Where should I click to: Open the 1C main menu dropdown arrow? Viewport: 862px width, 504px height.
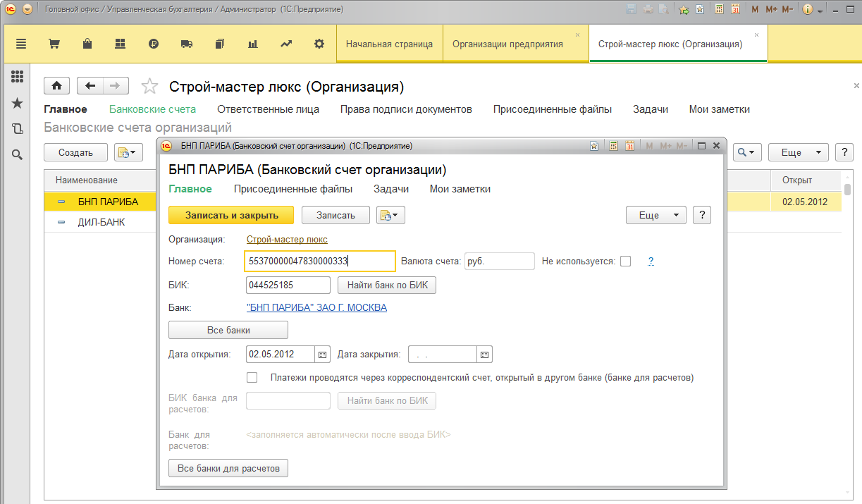[x=27, y=10]
